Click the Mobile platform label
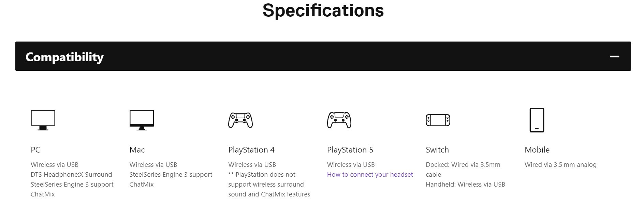The width and height of the screenshot is (644, 207). [537, 150]
